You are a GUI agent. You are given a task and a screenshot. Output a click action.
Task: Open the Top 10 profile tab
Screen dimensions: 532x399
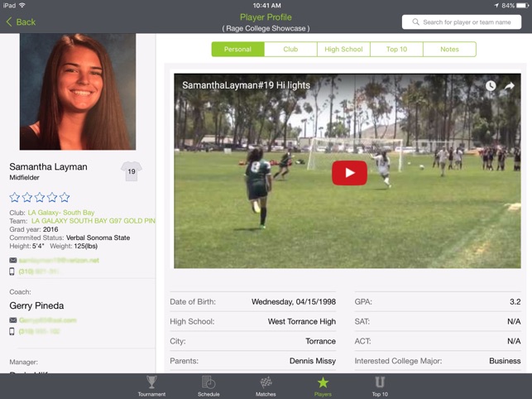click(396, 49)
